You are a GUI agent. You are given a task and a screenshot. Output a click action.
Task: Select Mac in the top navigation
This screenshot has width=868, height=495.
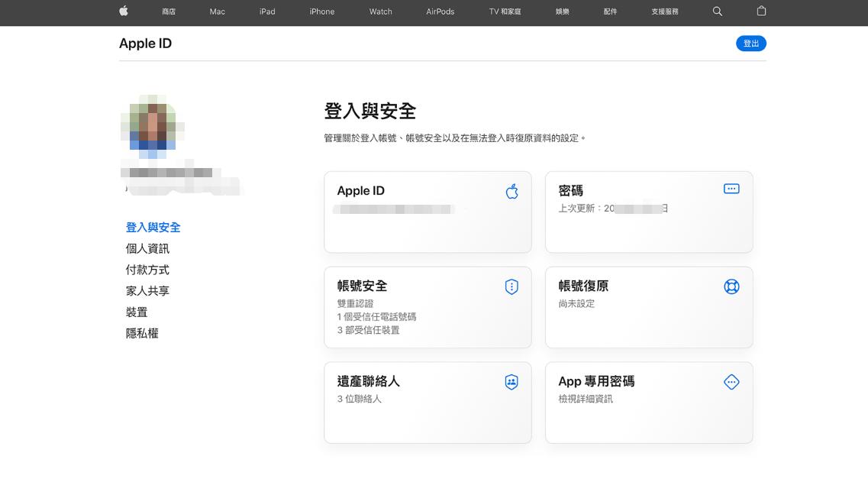click(217, 12)
